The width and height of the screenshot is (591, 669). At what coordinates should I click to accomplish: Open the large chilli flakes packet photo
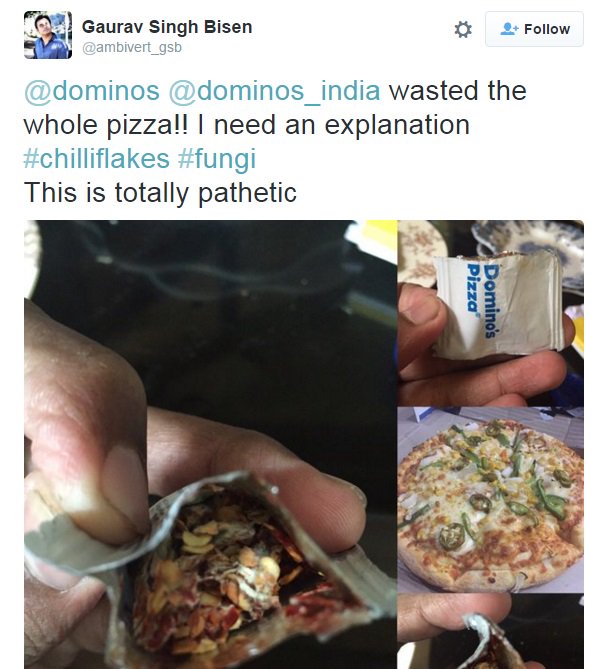point(210,444)
